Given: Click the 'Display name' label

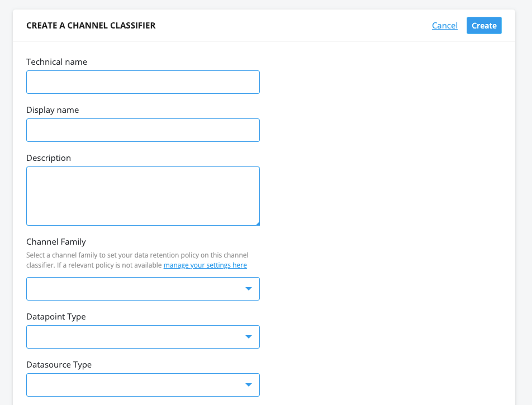Looking at the screenshot, I should (x=53, y=110).
